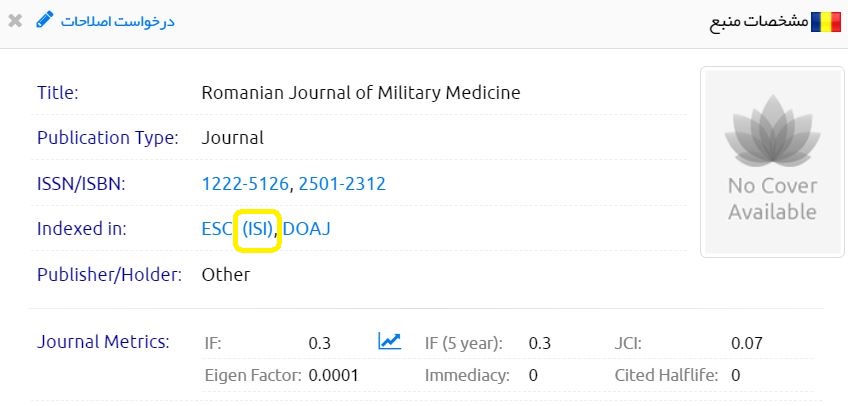Screen dimensions: 848x406
Task: Click the IF (5 year) label
Action: point(463,343)
